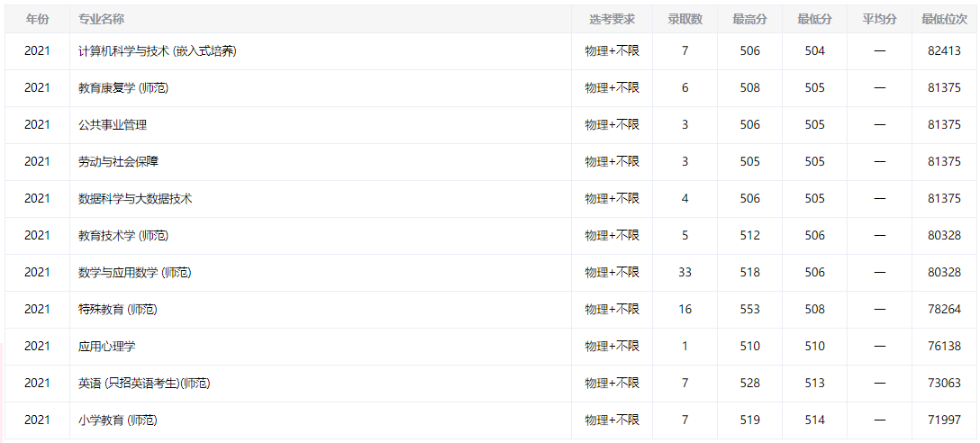Click the 数据科学与大数据技术 major name
The image size is (980, 443).
[x=135, y=199]
